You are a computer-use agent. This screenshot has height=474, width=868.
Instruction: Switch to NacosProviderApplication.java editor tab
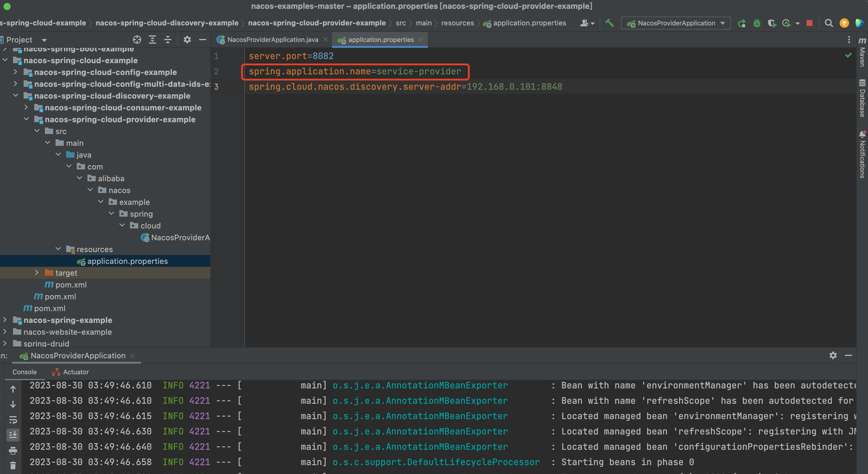click(x=272, y=40)
